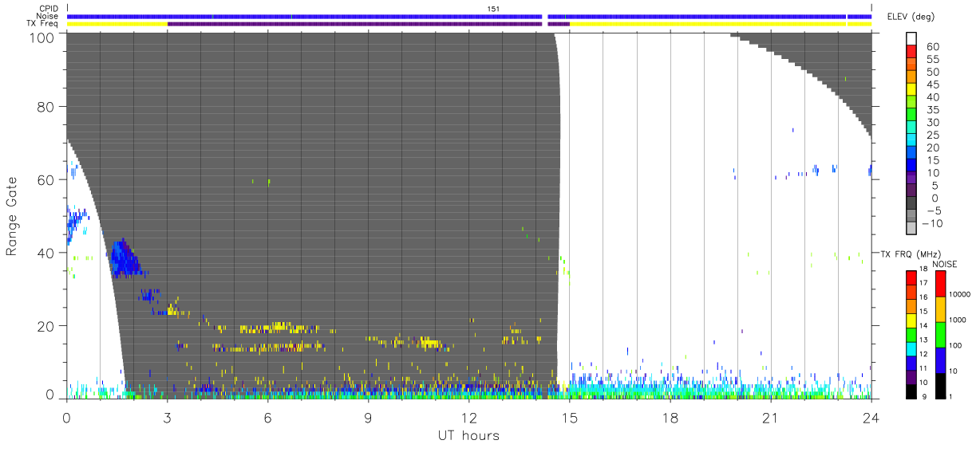
Task: Click the 100 tick on Range Gate axis
Action: [x=43, y=37]
